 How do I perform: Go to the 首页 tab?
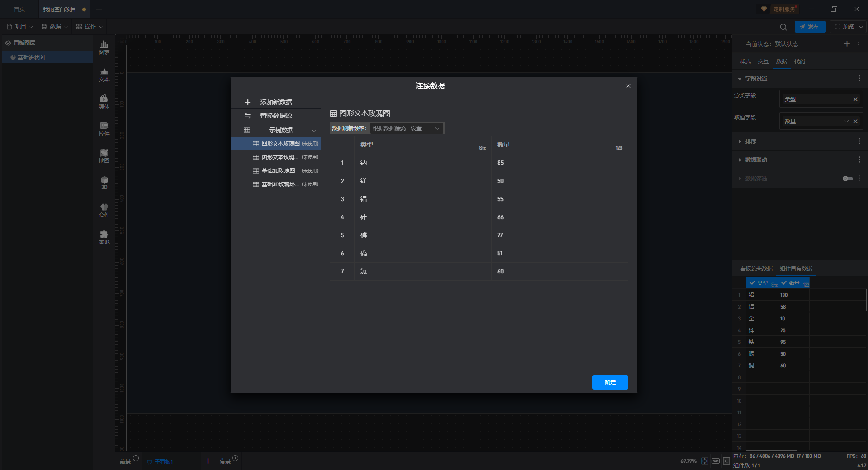(x=19, y=9)
